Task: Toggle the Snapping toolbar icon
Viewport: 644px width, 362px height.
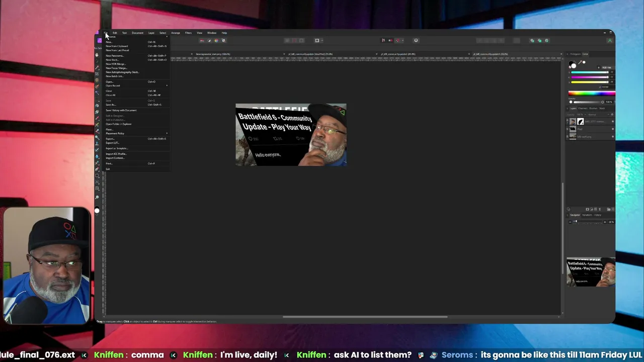Action: pos(398,40)
